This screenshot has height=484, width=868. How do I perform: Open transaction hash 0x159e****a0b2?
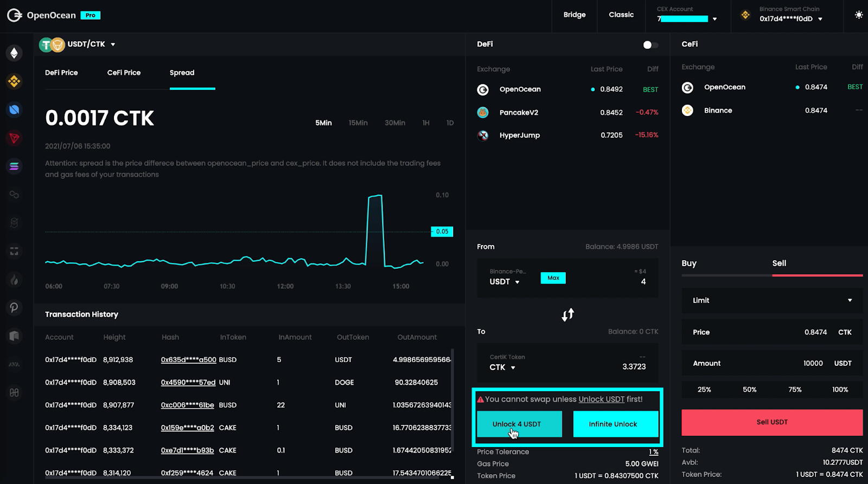tap(187, 428)
